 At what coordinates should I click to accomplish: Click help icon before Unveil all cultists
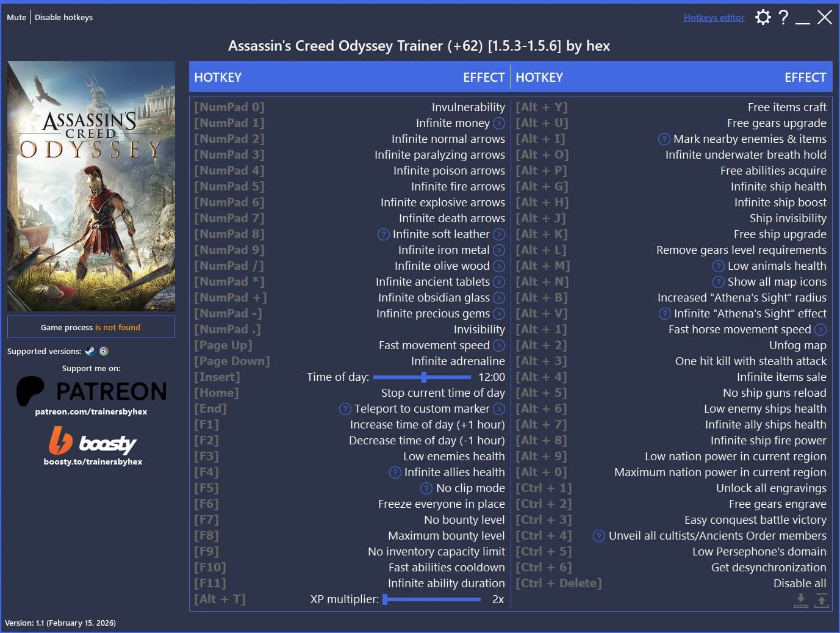(x=600, y=536)
